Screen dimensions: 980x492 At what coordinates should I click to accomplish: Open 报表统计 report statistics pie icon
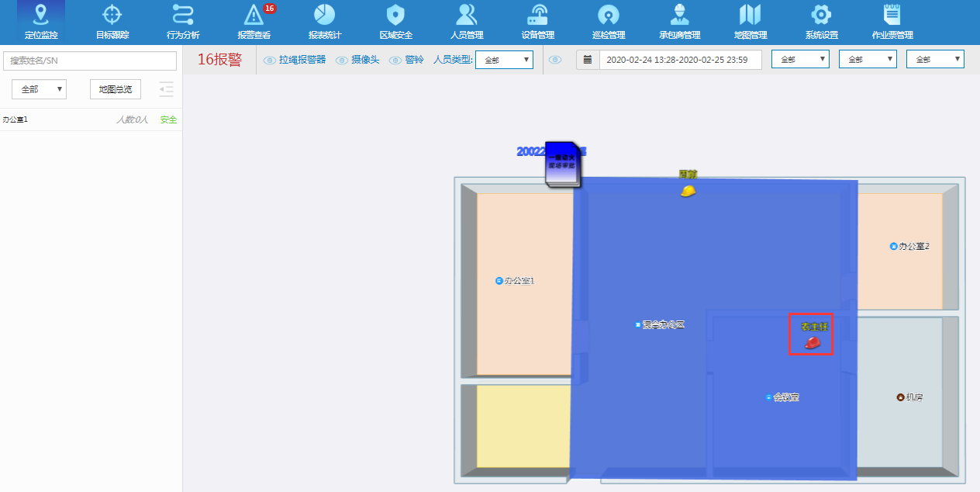pyautogui.click(x=324, y=22)
